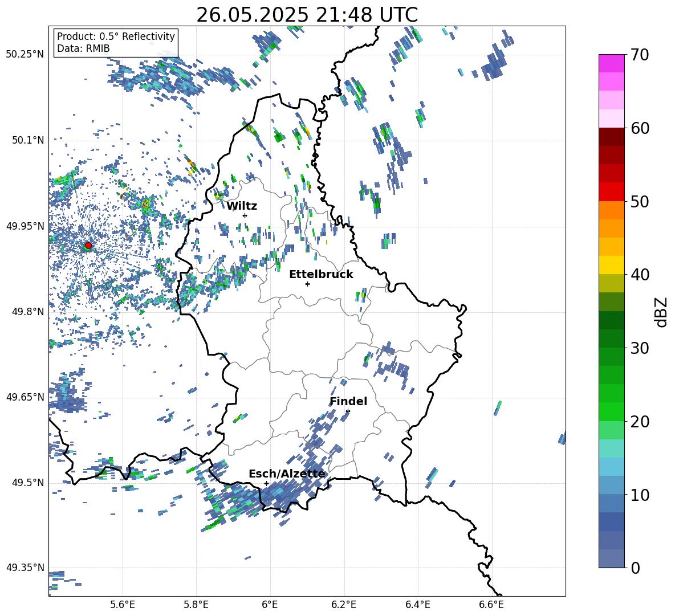Click the 30 colorbar tick label
The width and height of the screenshot is (675, 616).
[x=640, y=348]
